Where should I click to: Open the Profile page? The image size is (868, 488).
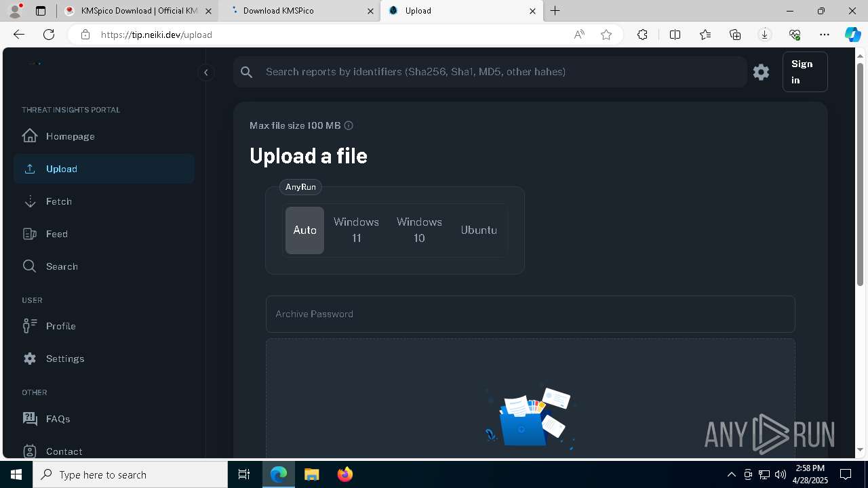click(104, 326)
